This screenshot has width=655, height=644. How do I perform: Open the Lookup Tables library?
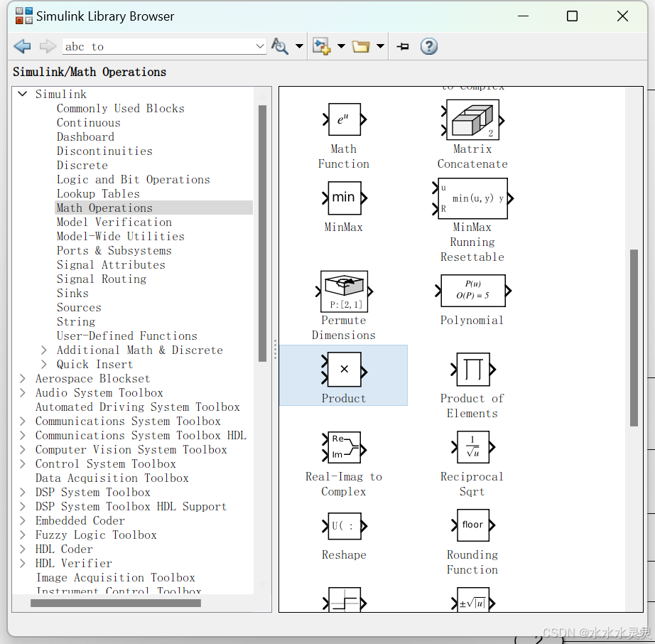tap(98, 193)
